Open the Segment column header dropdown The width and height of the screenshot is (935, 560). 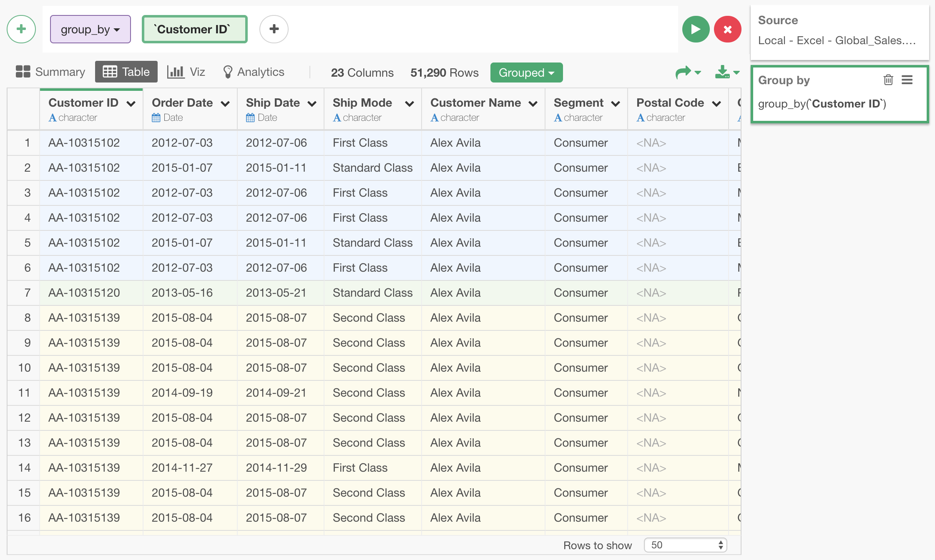pyautogui.click(x=616, y=104)
